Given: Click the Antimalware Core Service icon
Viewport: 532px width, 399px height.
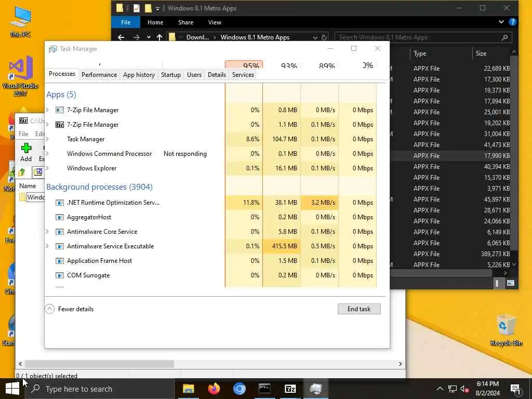Looking at the screenshot, I should 60,232.
